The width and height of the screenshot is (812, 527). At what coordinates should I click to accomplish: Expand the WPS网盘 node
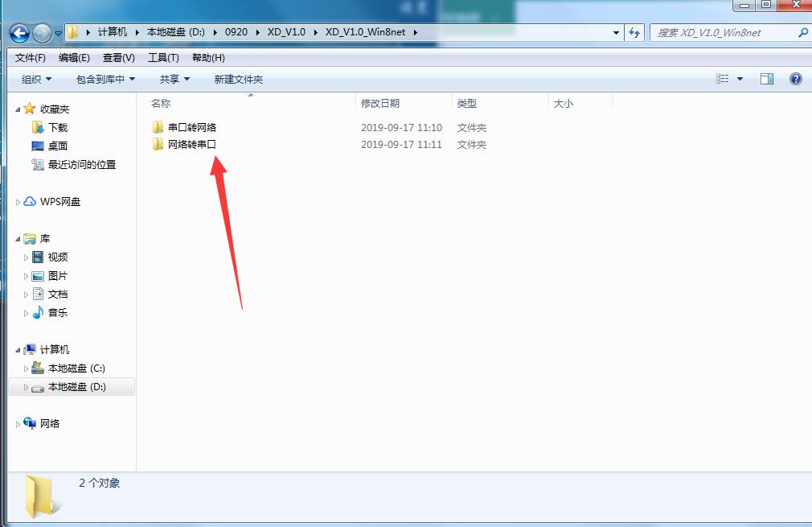[x=18, y=202]
